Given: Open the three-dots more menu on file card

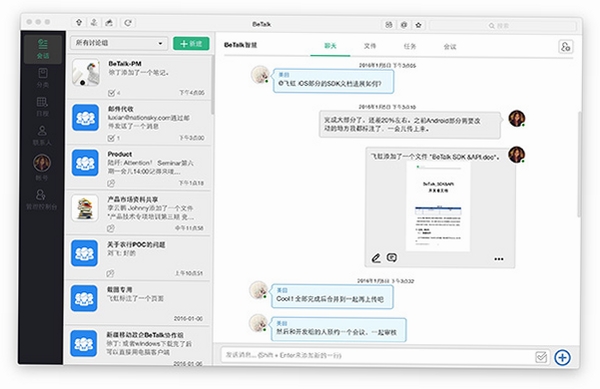Looking at the screenshot, I should pos(499,259).
